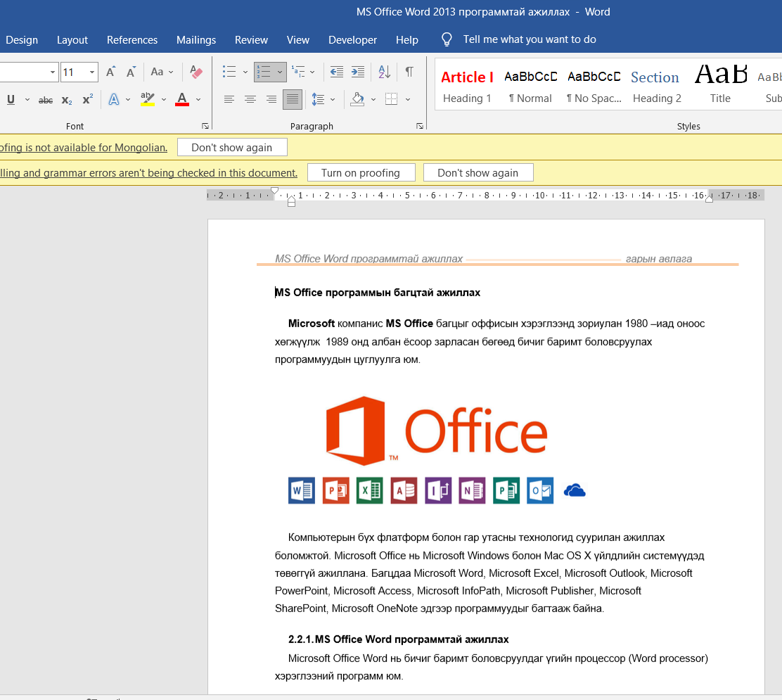Click the Decrease Indent icon
The image size is (782, 700).
pos(337,72)
